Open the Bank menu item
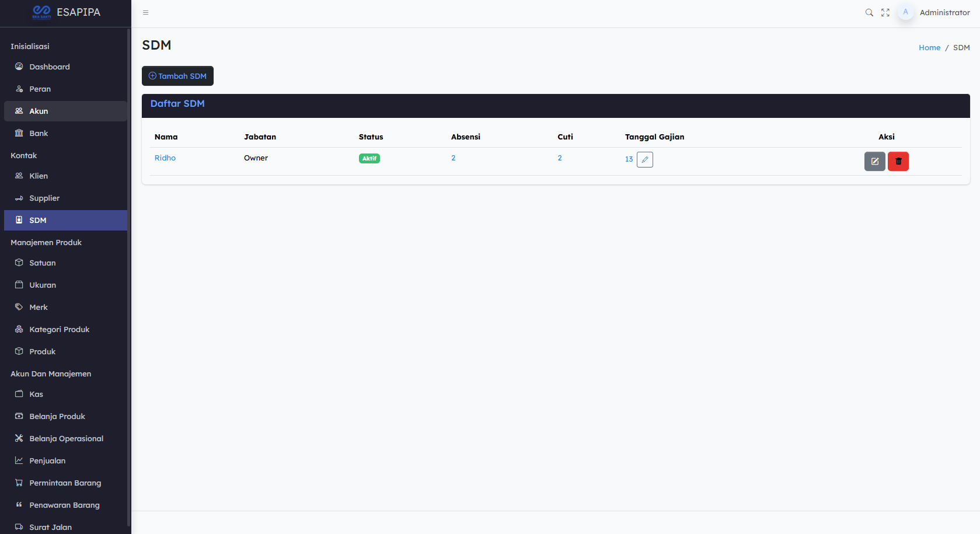This screenshot has height=534, width=980. coord(65,134)
